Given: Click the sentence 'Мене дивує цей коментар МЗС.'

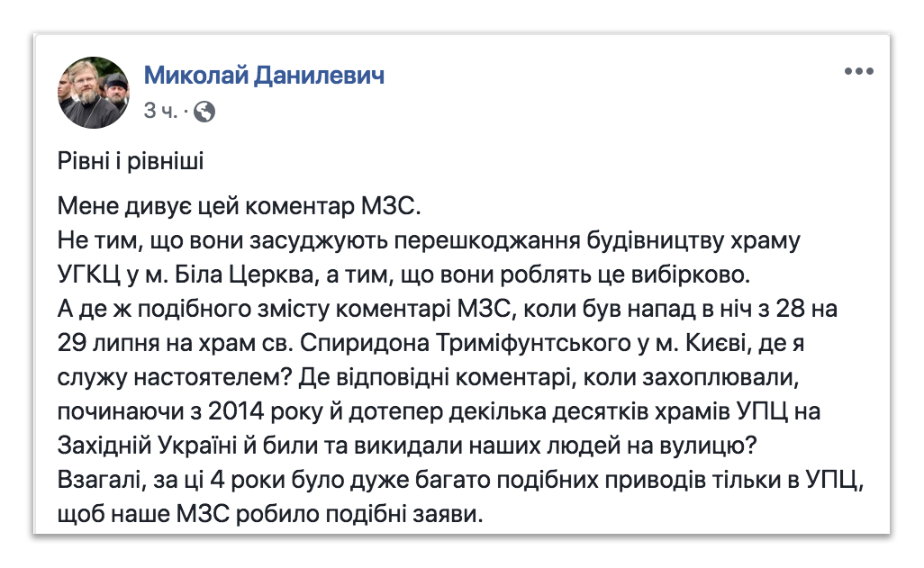Looking at the screenshot, I should [240, 206].
